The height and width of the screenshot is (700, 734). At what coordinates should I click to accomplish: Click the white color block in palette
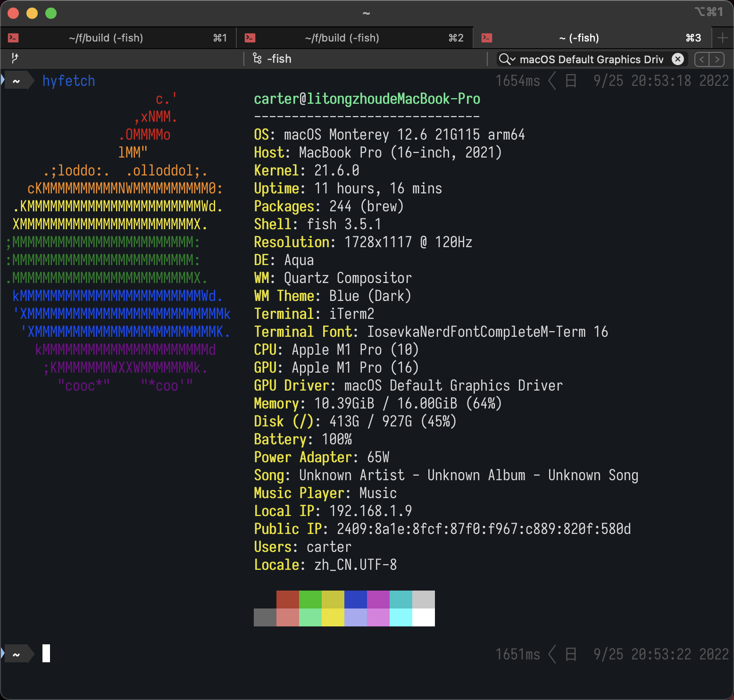tap(424, 617)
